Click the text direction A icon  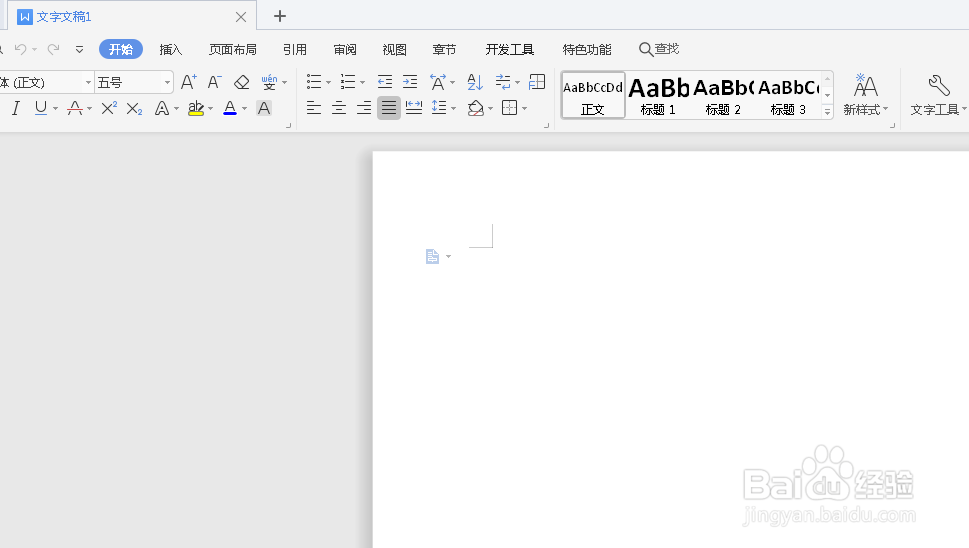click(438, 82)
